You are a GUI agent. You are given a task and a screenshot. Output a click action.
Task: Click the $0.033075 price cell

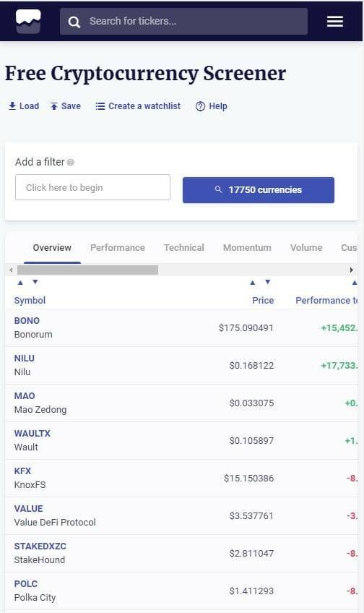click(251, 403)
